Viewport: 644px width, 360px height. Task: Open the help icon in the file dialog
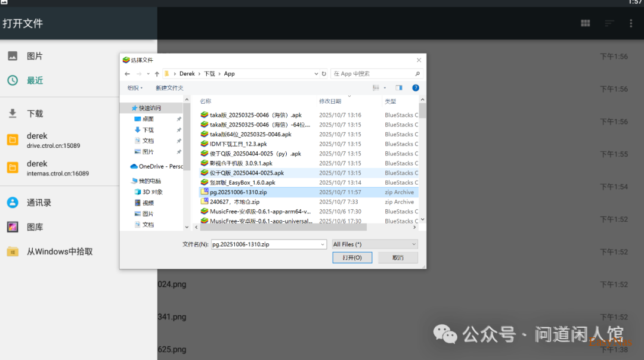pos(416,88)
